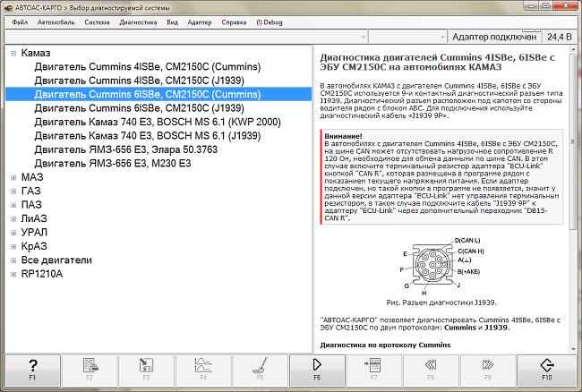Viewport: 582px width, 392px height.
Task: Exit using the F10 back arrow button
Action: pyautogui.click(x=547, y=371)
